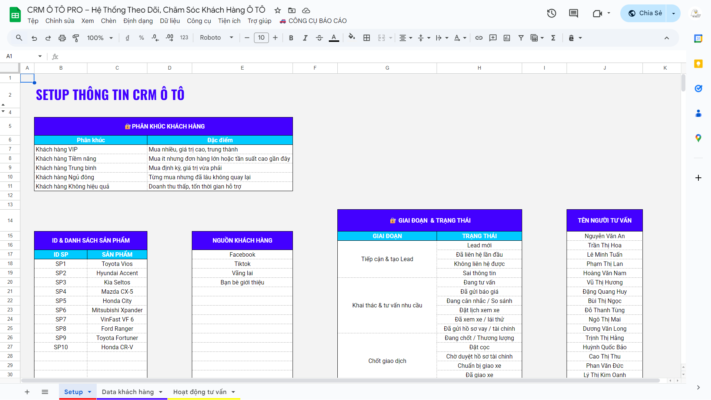Click the Chia sẻ share button
The height and width of the screenshot is (400, 711).
(651, 13)
